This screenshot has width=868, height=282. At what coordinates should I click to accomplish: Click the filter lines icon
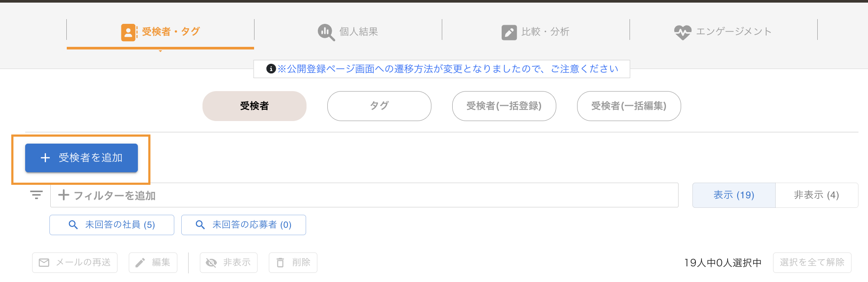36,195
